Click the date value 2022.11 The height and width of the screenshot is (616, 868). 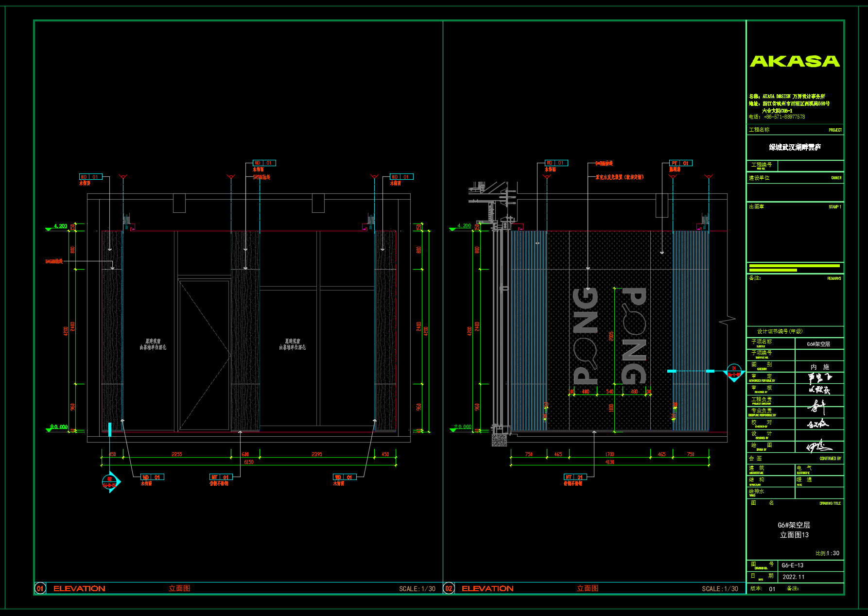pyautogui.click(x=794, y=577)
